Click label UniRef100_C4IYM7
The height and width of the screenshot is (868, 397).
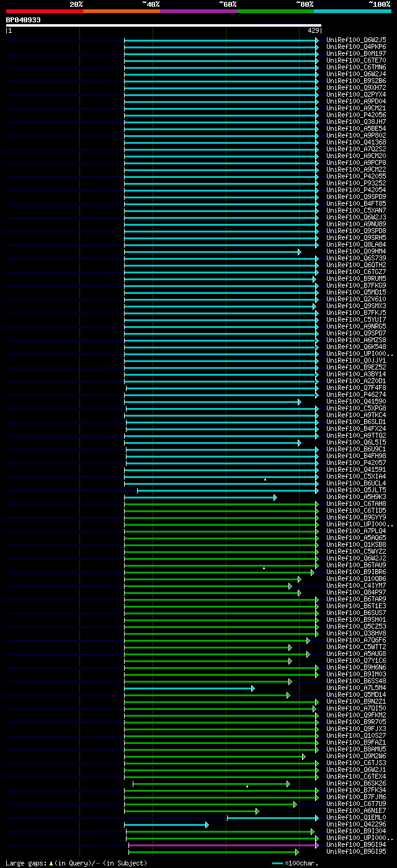click(356, 585)
